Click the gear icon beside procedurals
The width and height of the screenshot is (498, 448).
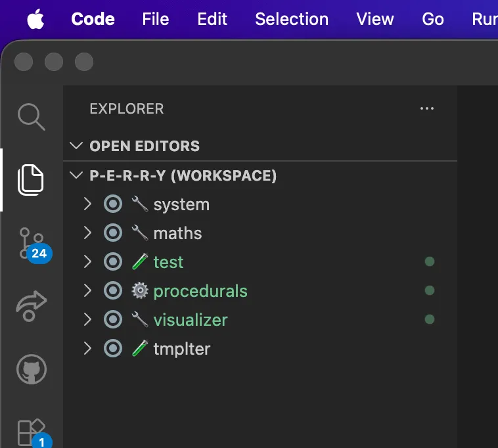(x=140, y=290)
